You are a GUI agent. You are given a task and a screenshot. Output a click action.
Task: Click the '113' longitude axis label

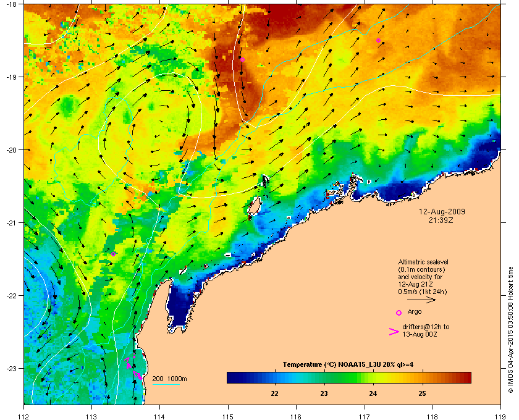(91, 416)
